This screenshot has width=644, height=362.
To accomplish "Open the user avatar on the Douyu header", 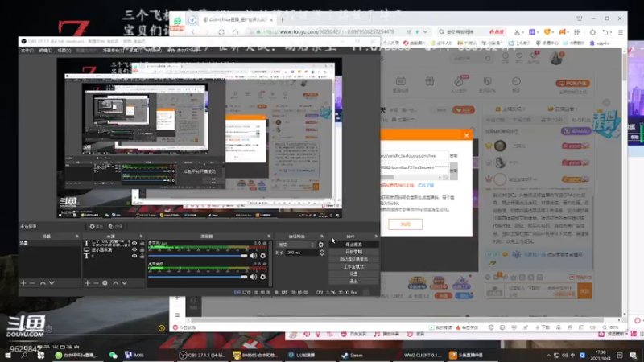I will click(556, 58).
